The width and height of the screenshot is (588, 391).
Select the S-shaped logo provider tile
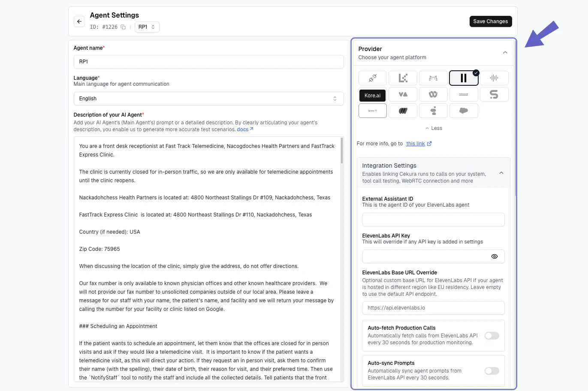pyautogui.click(x=494, y=94)
